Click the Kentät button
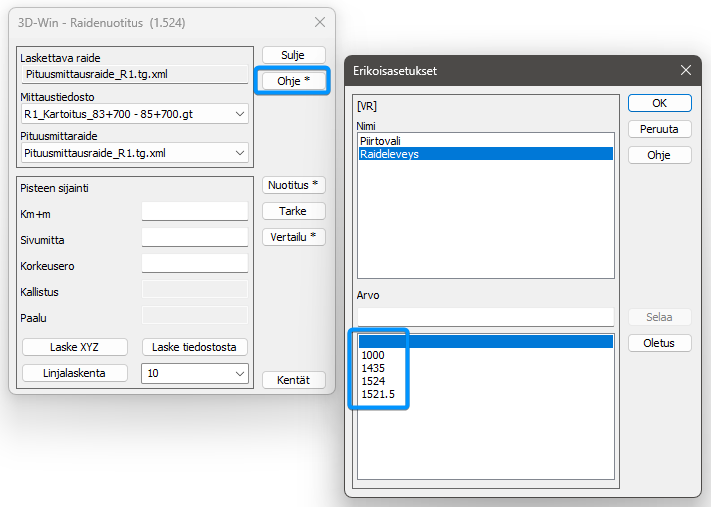The width and height of the screenshot is (711, 507). tap(293, 380)
